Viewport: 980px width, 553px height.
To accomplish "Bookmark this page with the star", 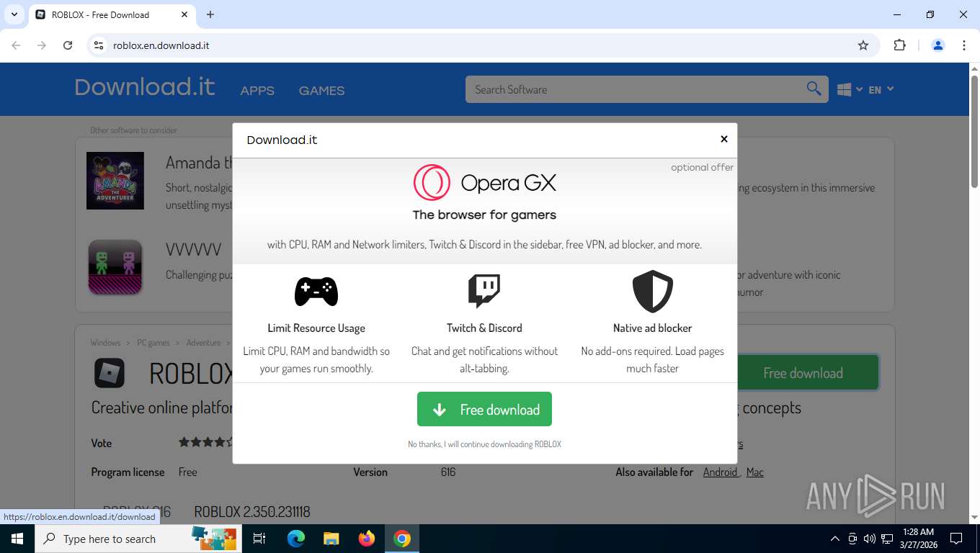I will pos(863,45).
